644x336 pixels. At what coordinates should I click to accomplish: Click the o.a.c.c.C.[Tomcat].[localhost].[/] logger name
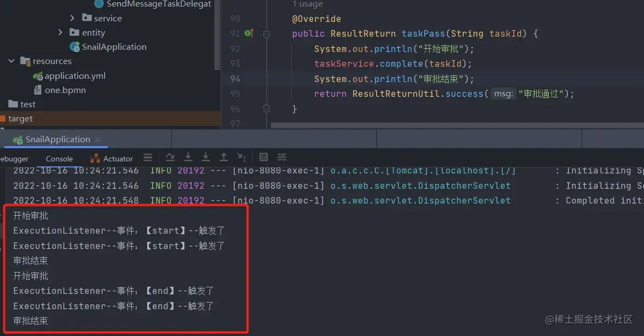tap(423, 171)
